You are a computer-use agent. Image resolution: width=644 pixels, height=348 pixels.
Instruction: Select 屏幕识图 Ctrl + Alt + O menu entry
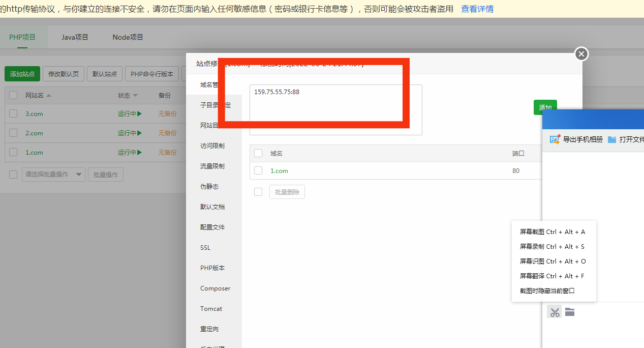click(x=552, y=260)
